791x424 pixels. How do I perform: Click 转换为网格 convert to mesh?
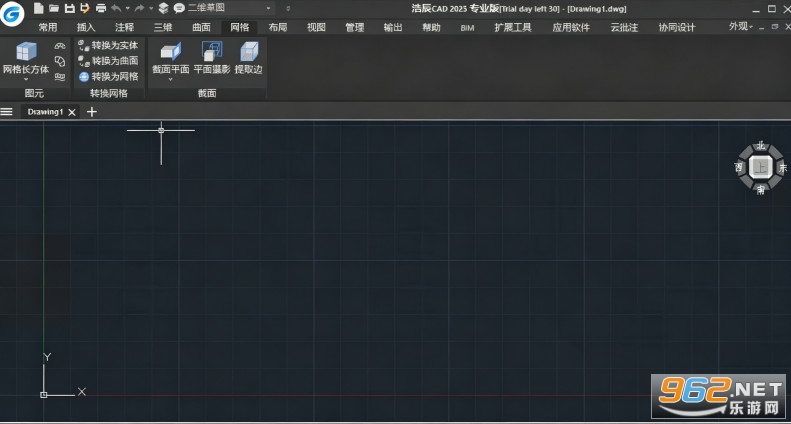[108, 77]
